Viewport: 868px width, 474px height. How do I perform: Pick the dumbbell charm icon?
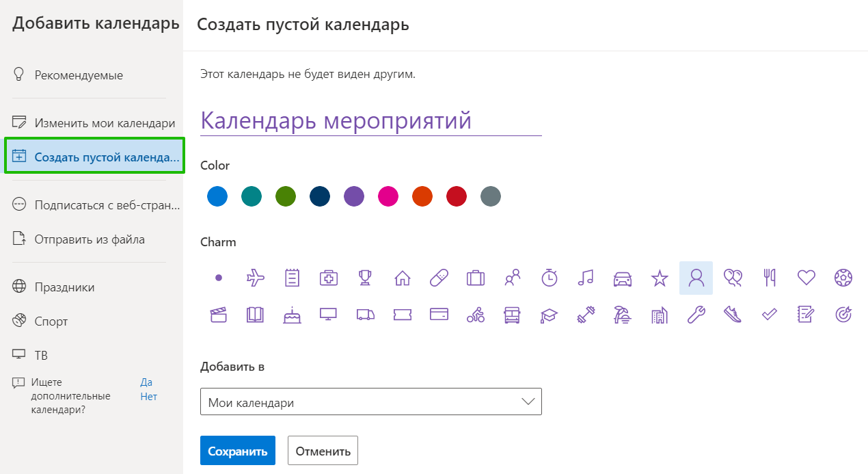[586, 315]
